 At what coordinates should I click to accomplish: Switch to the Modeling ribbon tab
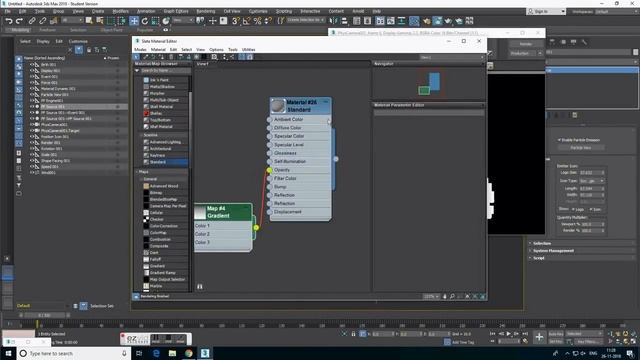pos(20,30)
